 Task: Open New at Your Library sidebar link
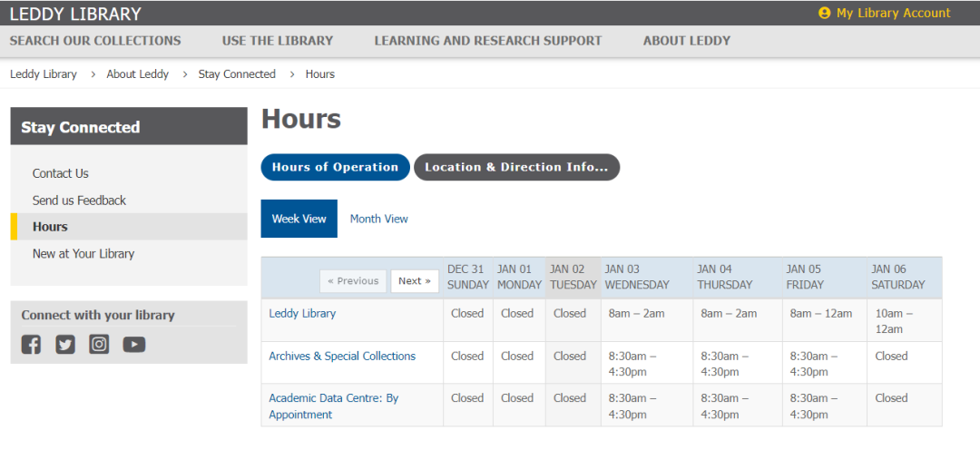click(x=83, y=253)
